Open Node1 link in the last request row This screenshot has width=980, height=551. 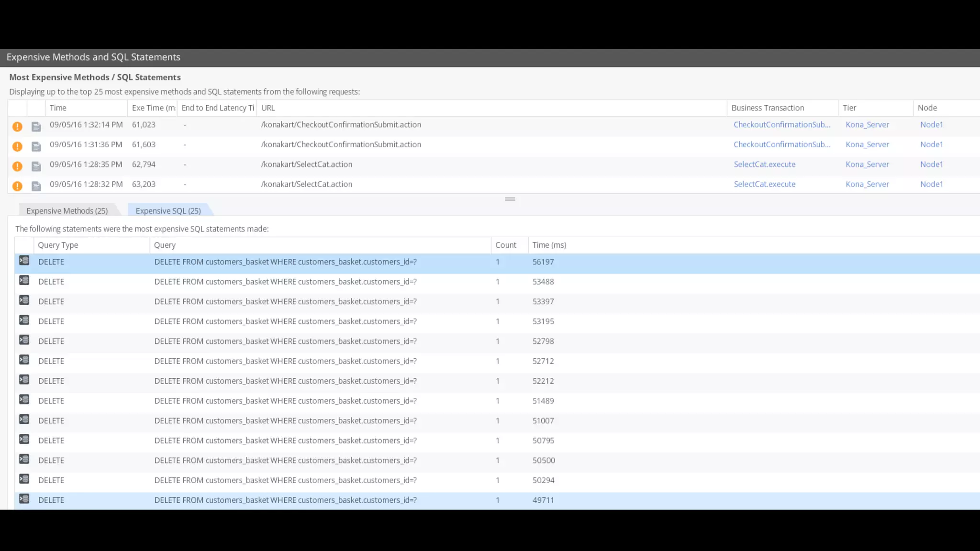click(931, 184)
